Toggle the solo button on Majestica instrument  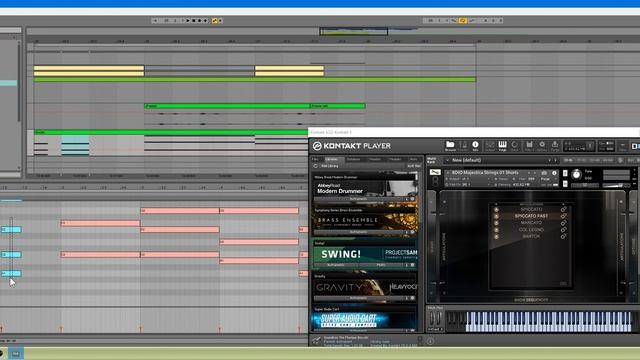(x=565, y=173)
